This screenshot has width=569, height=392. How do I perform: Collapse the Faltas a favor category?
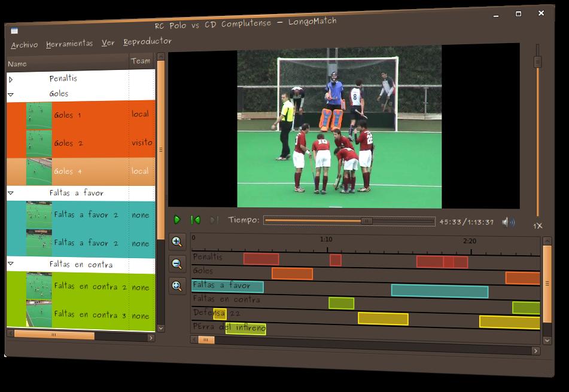coord(11,193)
